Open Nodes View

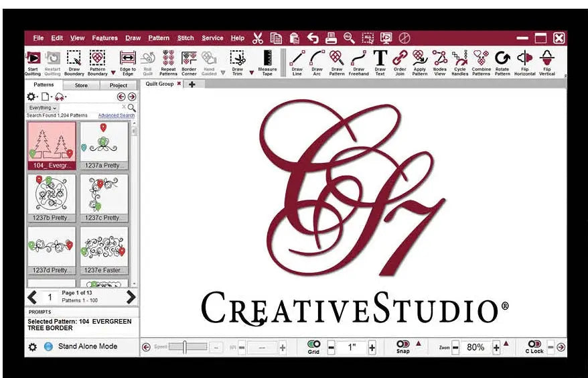(439, 63)
